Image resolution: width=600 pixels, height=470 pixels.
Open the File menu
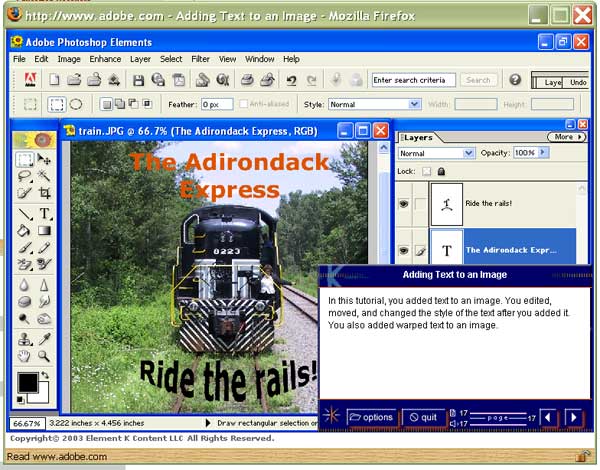click(19, 59)
